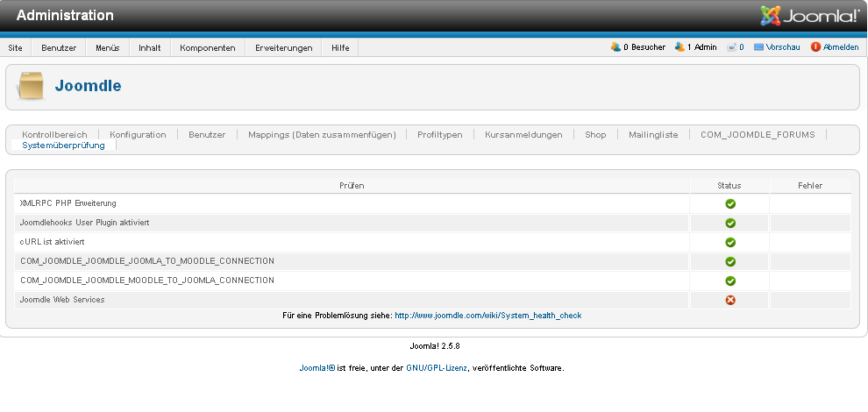Open the joomdle.com System_health_check wiki link

[487, 316]
